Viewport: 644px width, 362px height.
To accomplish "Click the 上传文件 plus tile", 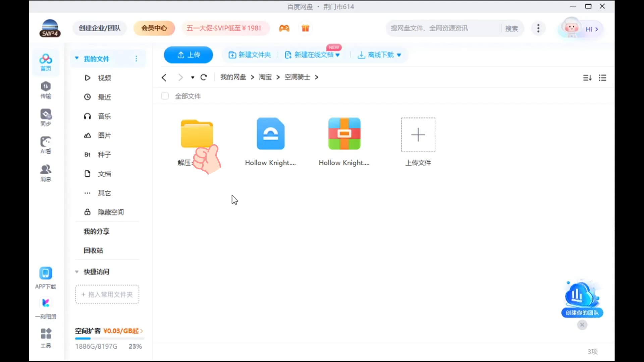I will point(418,134).
